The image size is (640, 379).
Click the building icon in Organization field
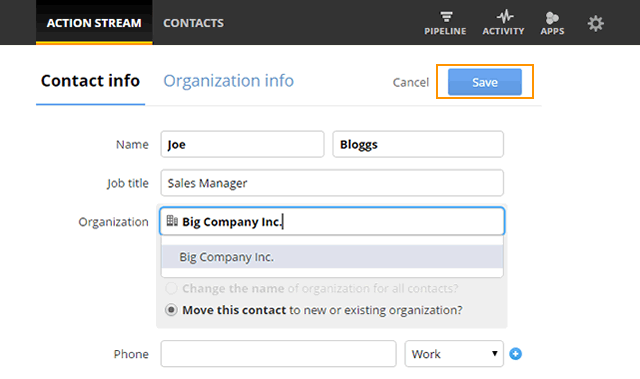tap(172, 221)
